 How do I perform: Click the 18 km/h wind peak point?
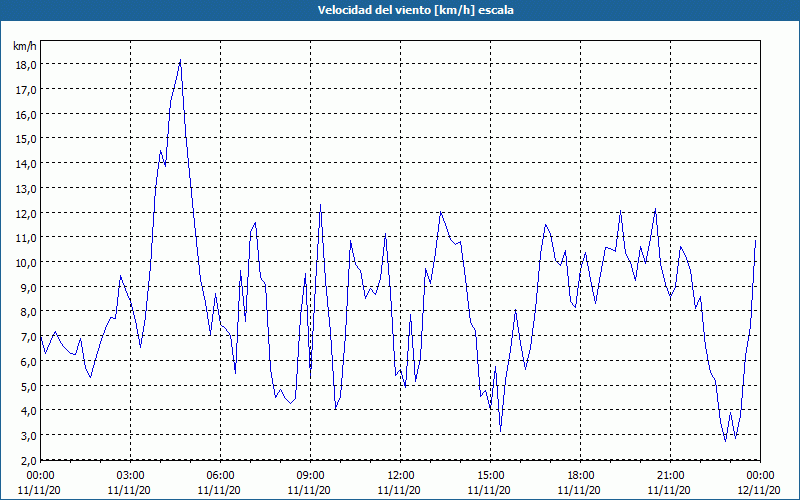tap(180, 61)
